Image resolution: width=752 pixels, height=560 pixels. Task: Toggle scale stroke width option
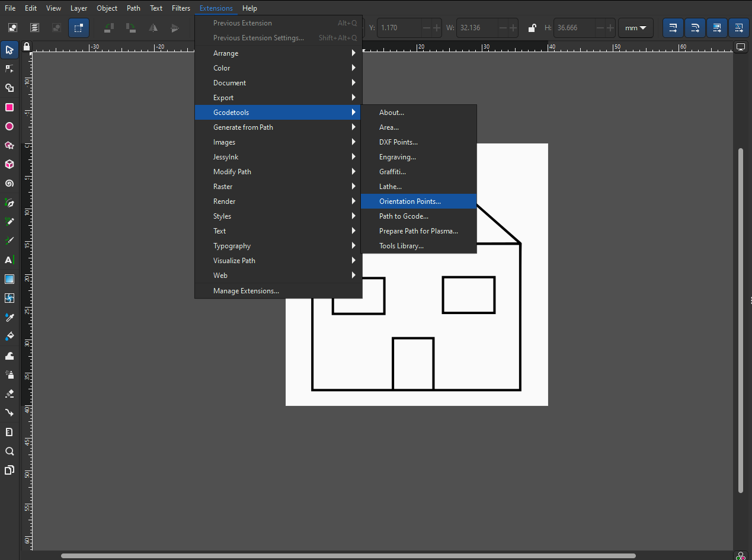click(673, 28)
